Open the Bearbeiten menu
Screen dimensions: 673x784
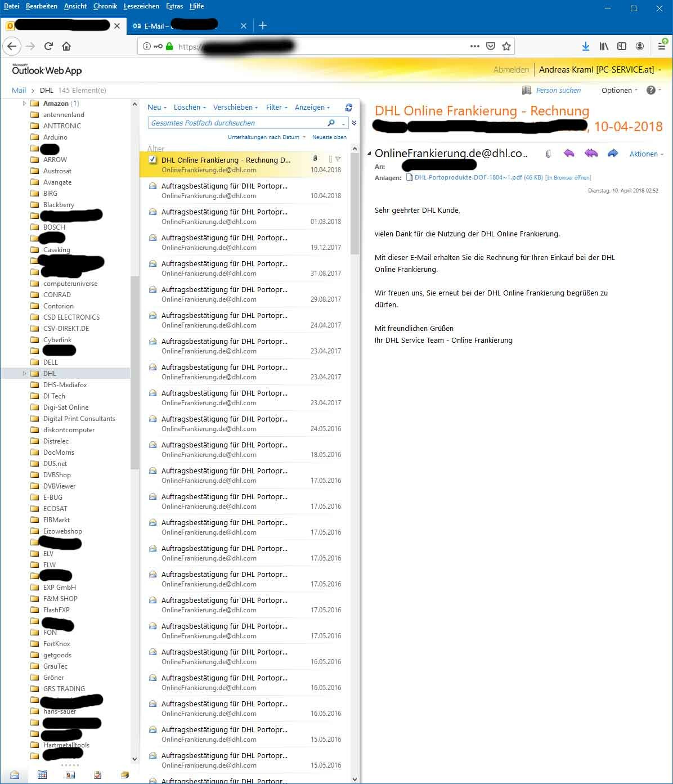point(41,6)
